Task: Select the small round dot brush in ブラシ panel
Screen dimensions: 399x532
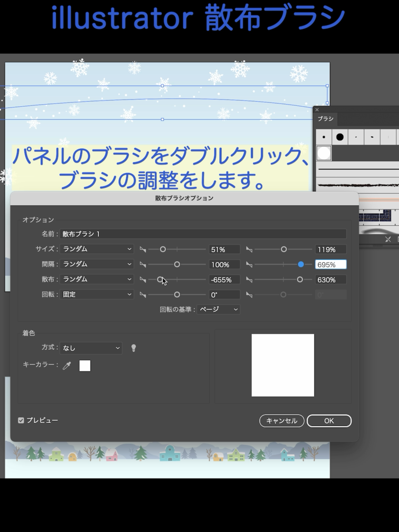Action: click(x=324, y=137)
